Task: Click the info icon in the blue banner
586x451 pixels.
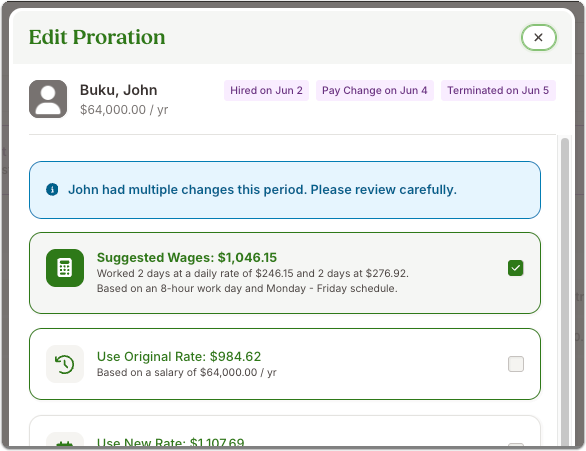Action: [x=52, y=189]
